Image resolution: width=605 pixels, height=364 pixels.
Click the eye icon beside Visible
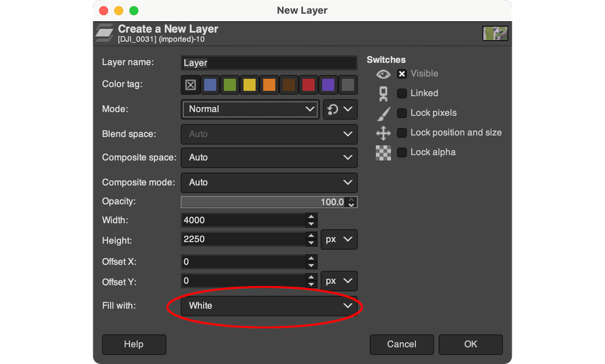[383, 73]
